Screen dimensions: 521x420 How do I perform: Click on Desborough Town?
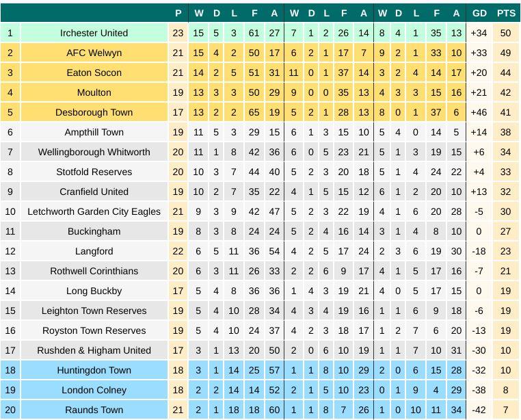[x=94, y=112]
